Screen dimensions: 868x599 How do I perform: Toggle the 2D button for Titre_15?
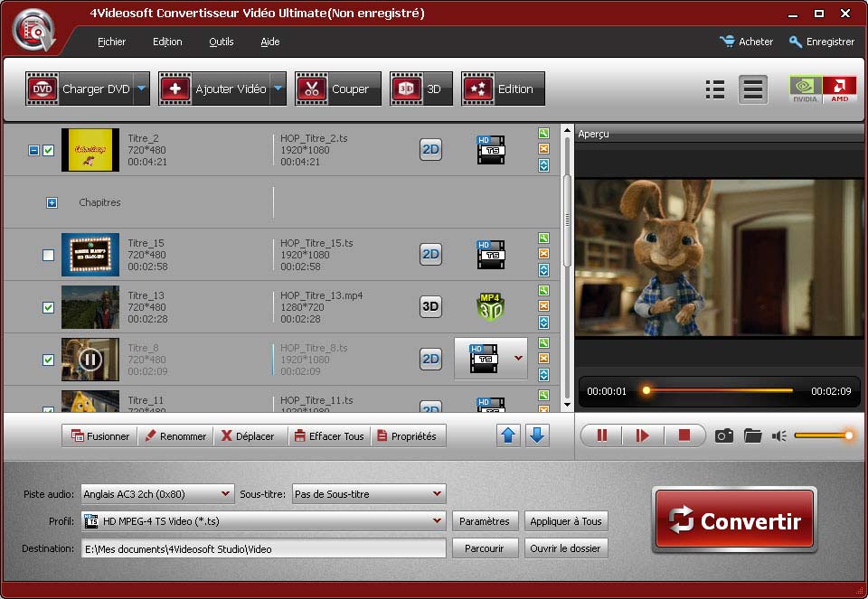point(430,255)
